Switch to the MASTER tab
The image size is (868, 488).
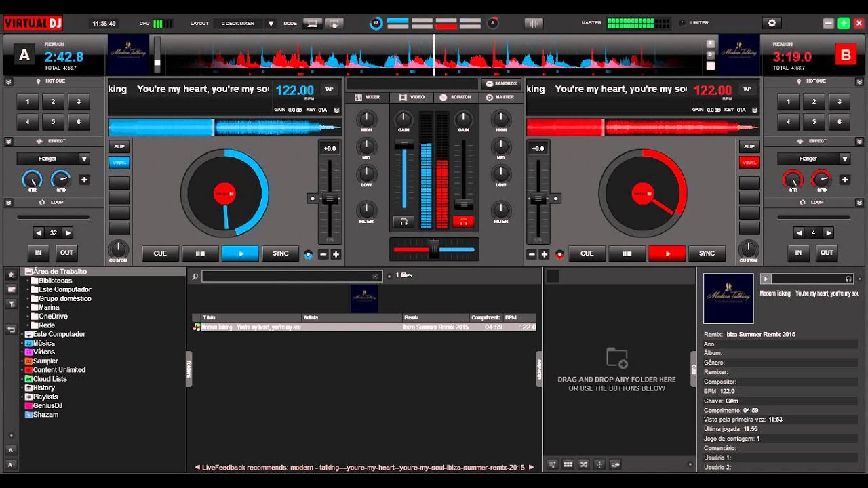coord(500,98)
